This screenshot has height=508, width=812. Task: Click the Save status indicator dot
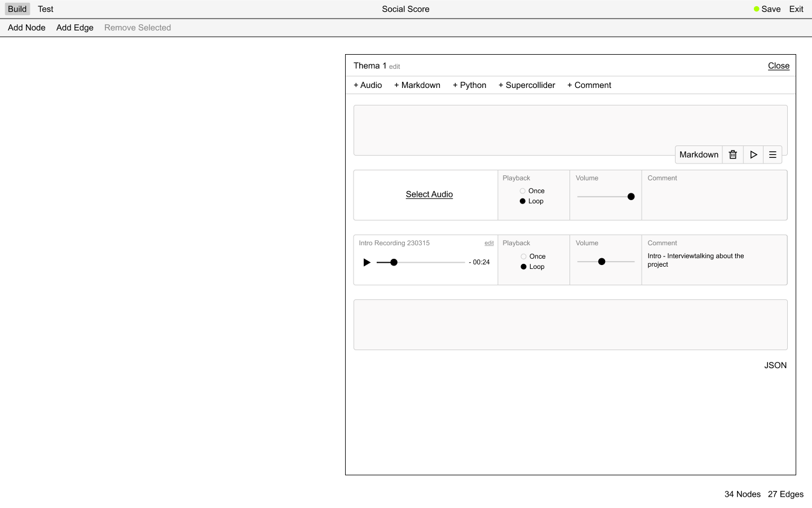pos(756,8)
